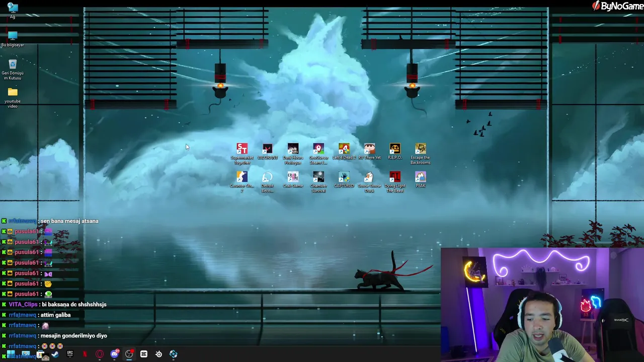This screenshot has width=644, height=362.
Task: Click the Chamber Survival shortcut
Action: pyautogui.click(x=318, y=182)
